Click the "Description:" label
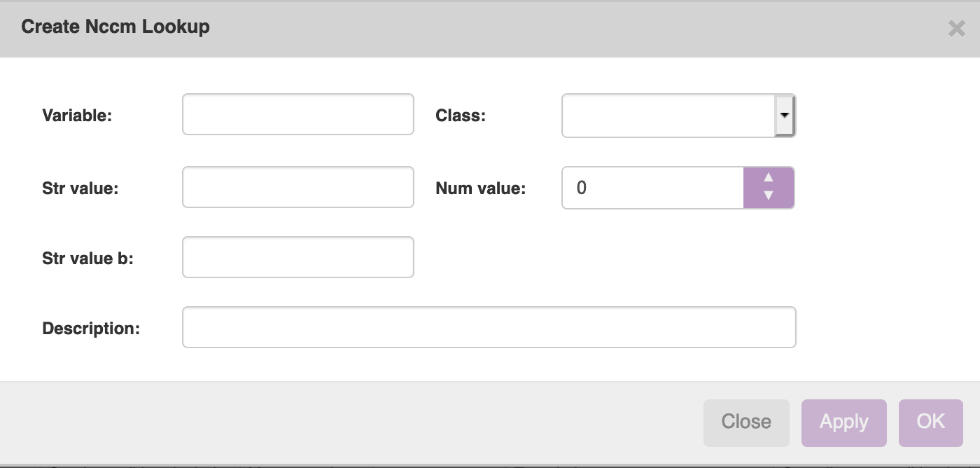980x468 pixels. point(91,328)
